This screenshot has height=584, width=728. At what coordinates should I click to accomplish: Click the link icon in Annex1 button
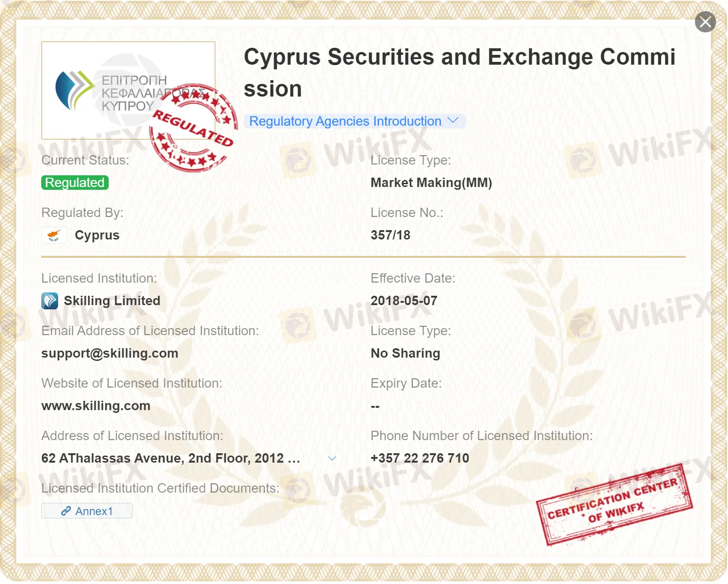pos(66,511)
